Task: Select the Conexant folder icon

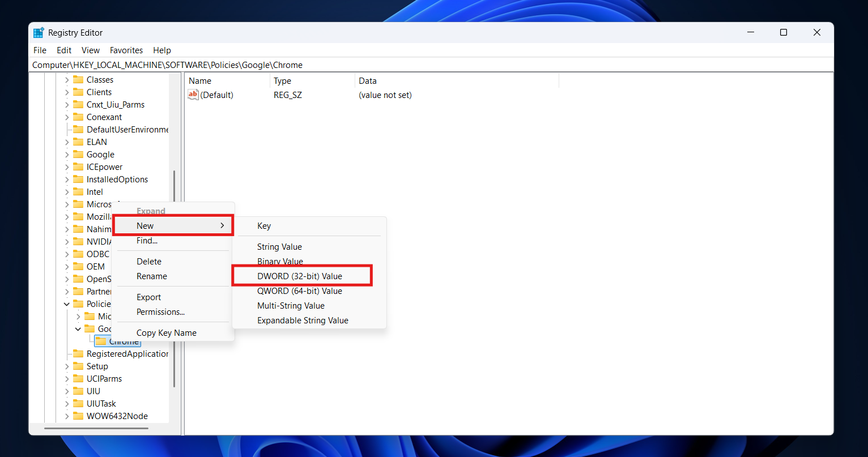Action: click(78, 117)
